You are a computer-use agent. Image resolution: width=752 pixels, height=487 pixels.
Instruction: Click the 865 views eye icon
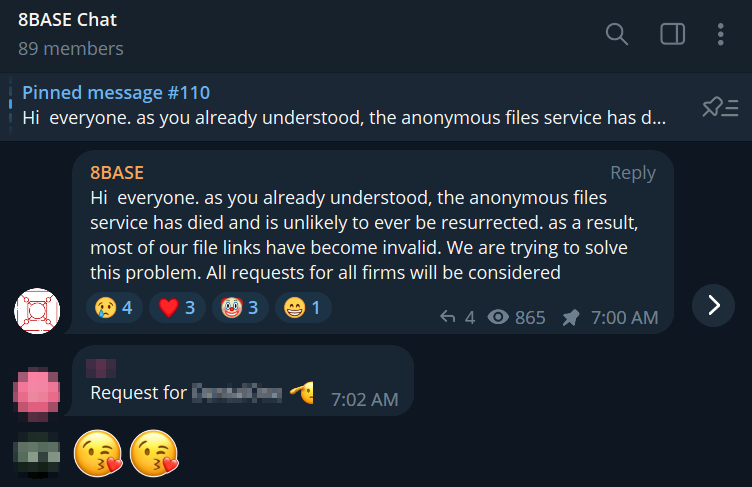(x=498, y=317)
